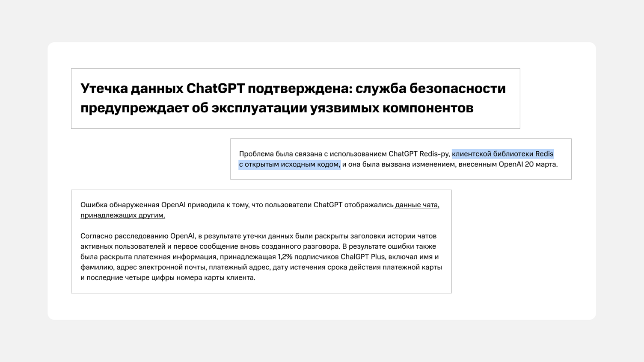Click the text '1,2% подписчиков ChalGPT Plus'
Image resolution: width=644 pixels, height=362 pixels.
(x=331, y=257)
